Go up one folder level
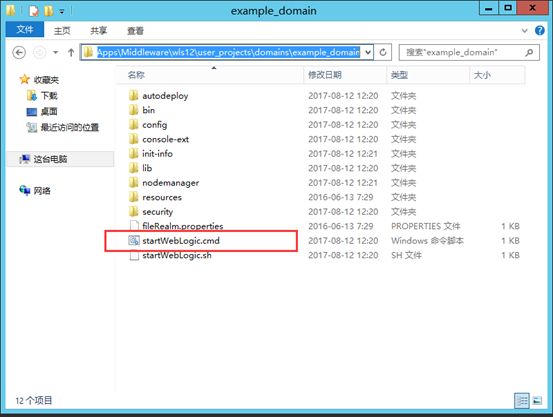 71,53
